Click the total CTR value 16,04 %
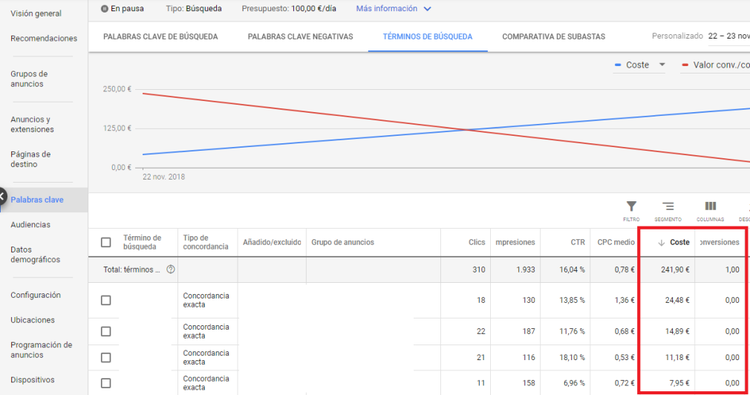750x395 pixels. 572,270
